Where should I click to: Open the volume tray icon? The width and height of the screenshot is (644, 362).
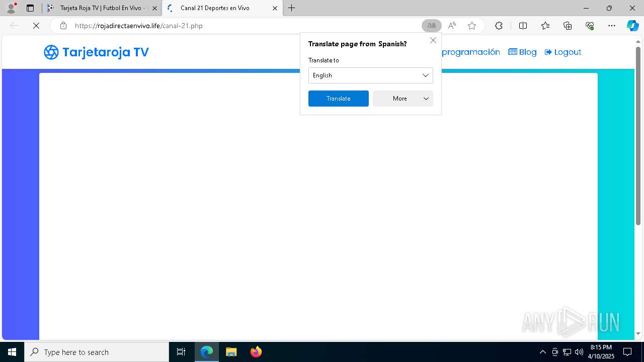tap(579, 352)
